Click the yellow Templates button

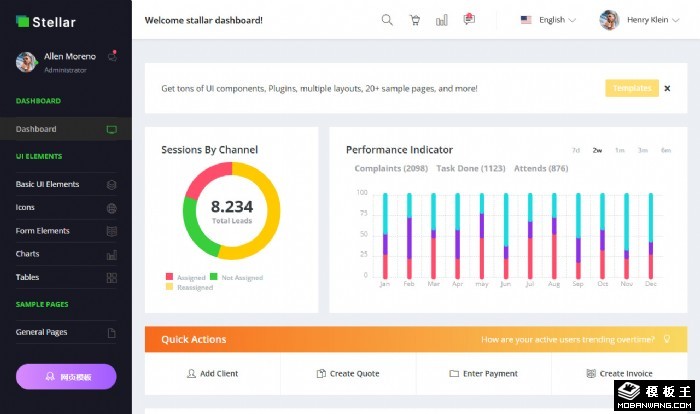(632, 88)
